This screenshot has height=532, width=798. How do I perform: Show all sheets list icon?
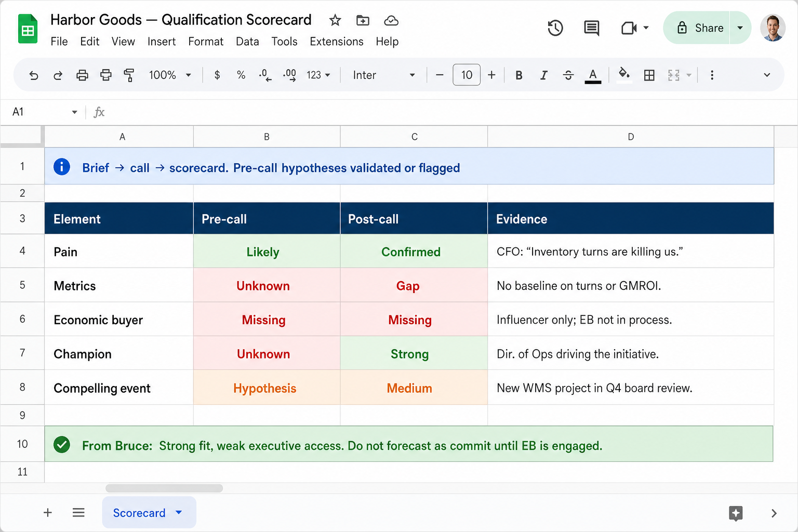click(78, 513)
